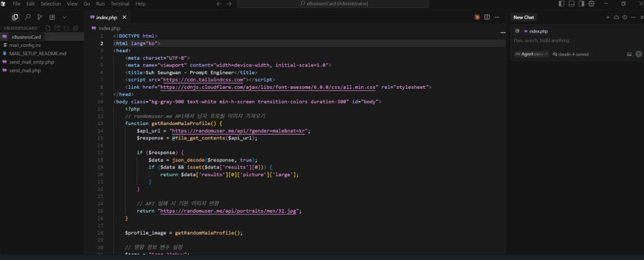Open background agents cloud icon
This screenshot has width=644, height=260.
pos(616,17)
